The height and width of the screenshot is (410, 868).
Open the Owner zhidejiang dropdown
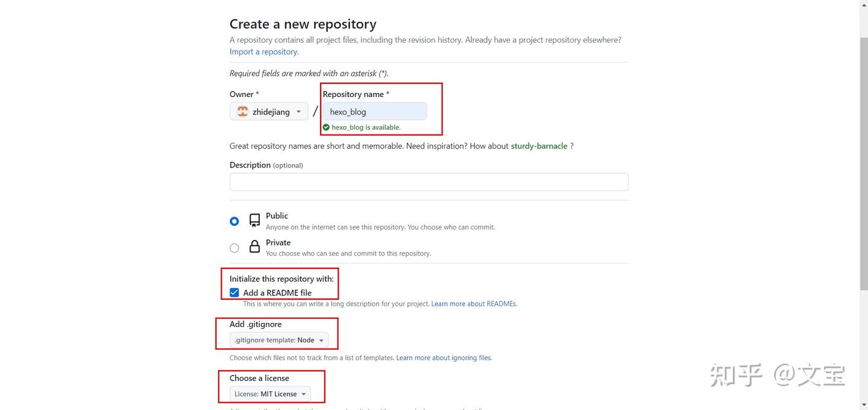pos(269,112)
